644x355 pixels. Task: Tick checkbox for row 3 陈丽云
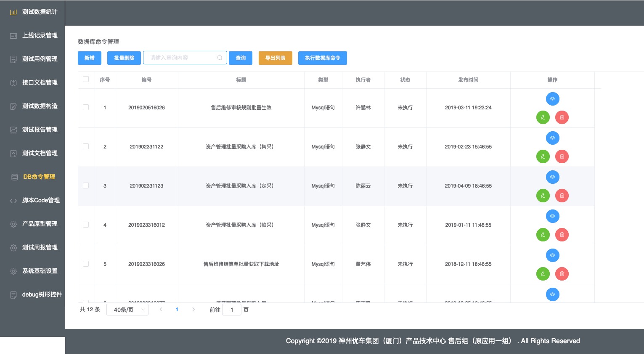(x=86, y=185)
